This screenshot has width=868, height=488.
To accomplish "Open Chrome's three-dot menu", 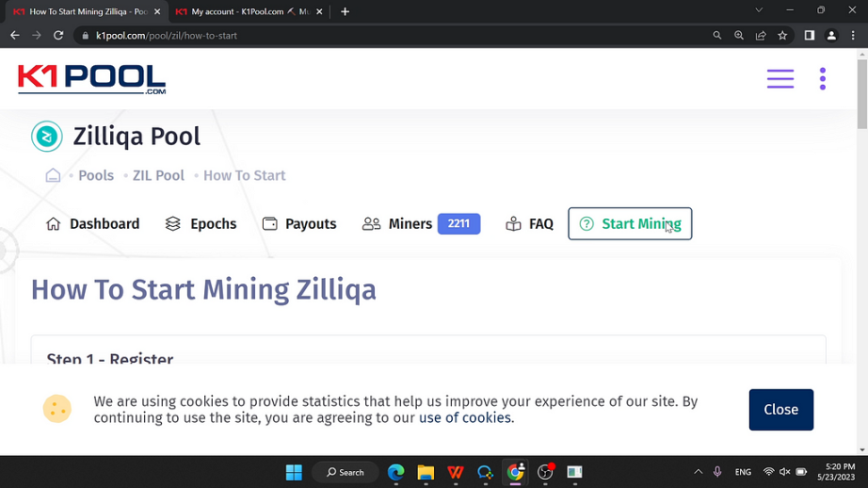I will click(853, 36).
